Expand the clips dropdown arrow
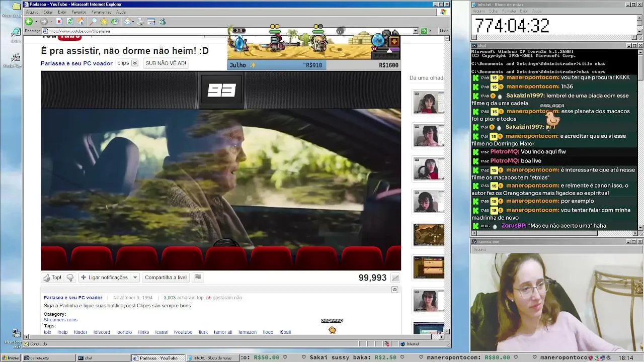This screenshot has width=644, height=362. coord(135,63)
